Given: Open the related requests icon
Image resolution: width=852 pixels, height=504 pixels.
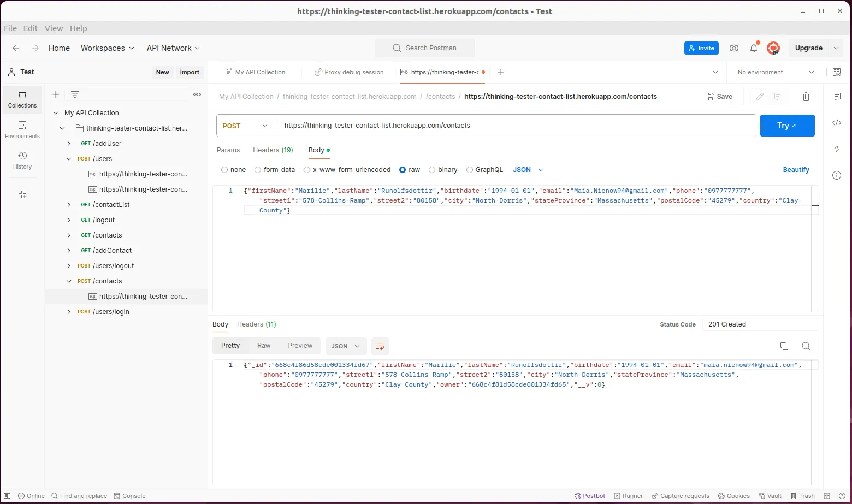Looking at the screenshot, I should 837,149.
